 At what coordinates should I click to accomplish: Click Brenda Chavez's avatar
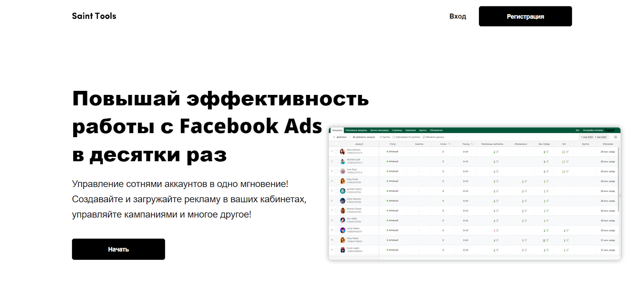(343, 211)
